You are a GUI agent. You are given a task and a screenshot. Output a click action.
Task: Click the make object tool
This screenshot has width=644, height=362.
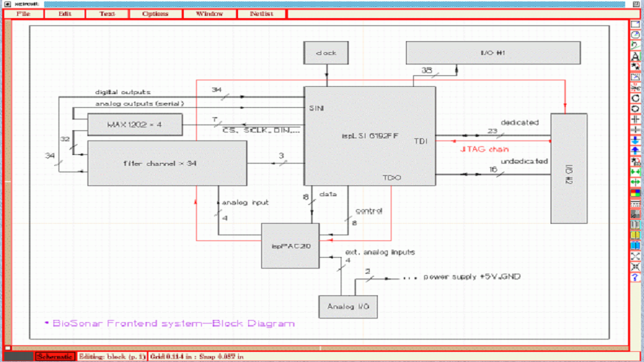click(635, 161)
